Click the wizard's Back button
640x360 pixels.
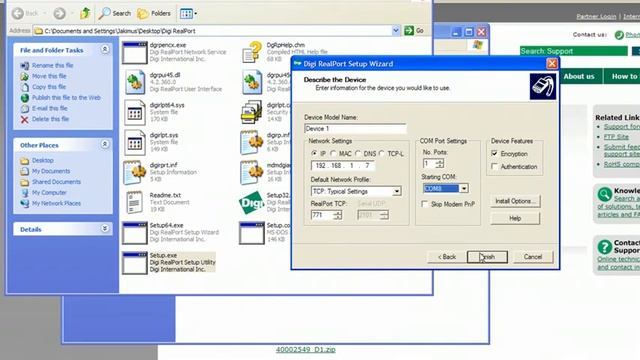(x=447, y=257)
